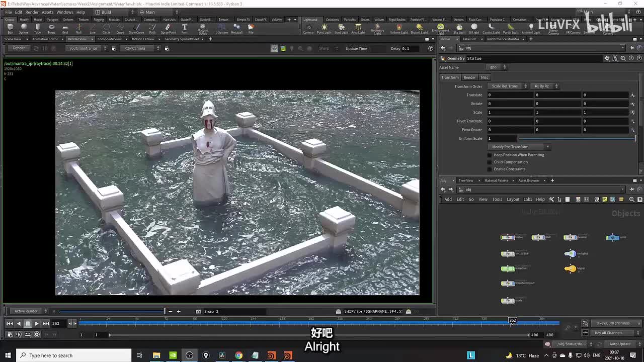Open the Windows menu
644x362 pixels.
click(x=64, y=12)
